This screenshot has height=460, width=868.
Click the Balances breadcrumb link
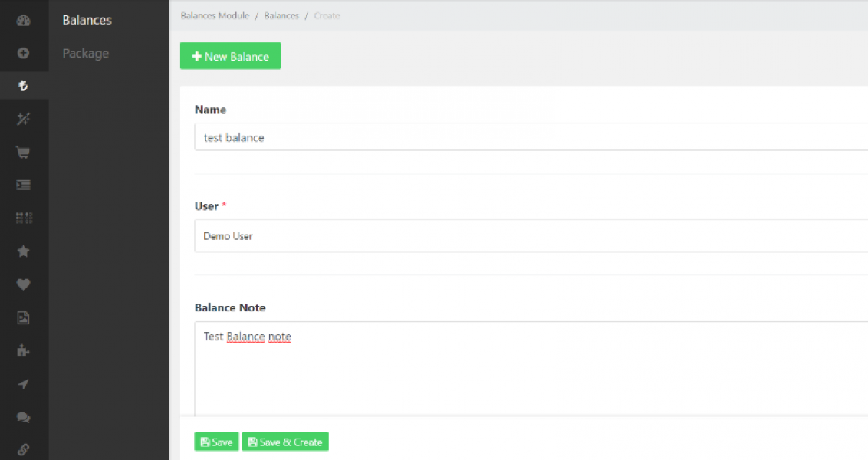(281, 15)
